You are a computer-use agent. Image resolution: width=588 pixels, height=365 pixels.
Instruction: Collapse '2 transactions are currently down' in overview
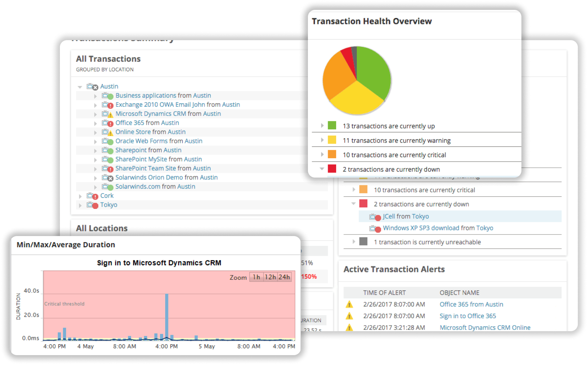tap(322, 169)
